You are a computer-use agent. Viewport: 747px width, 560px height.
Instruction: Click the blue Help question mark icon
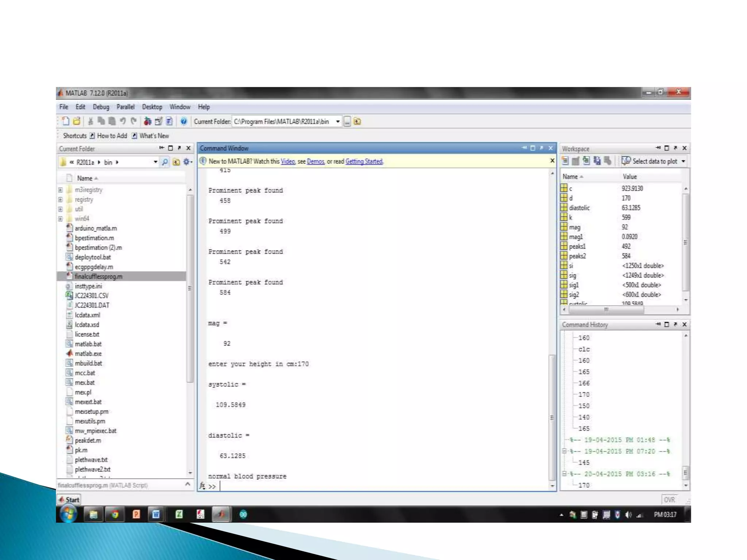[184, 121]
